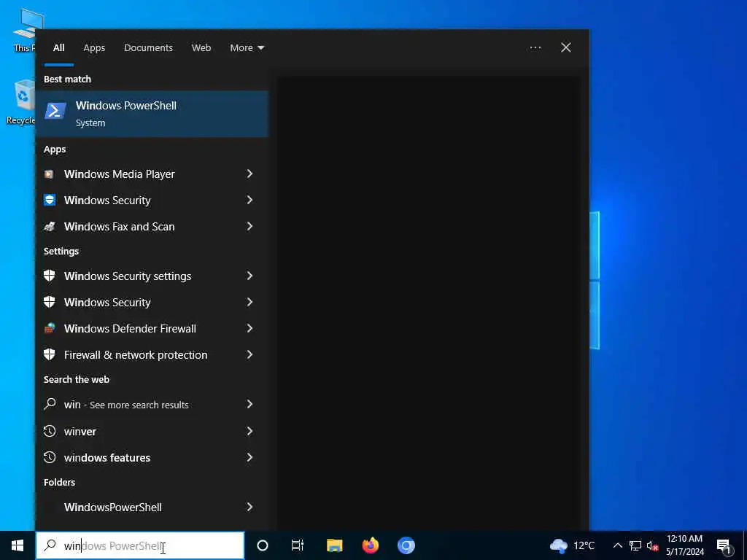
Task: Switch to the All search tab
Action: [x=58, y=47]
